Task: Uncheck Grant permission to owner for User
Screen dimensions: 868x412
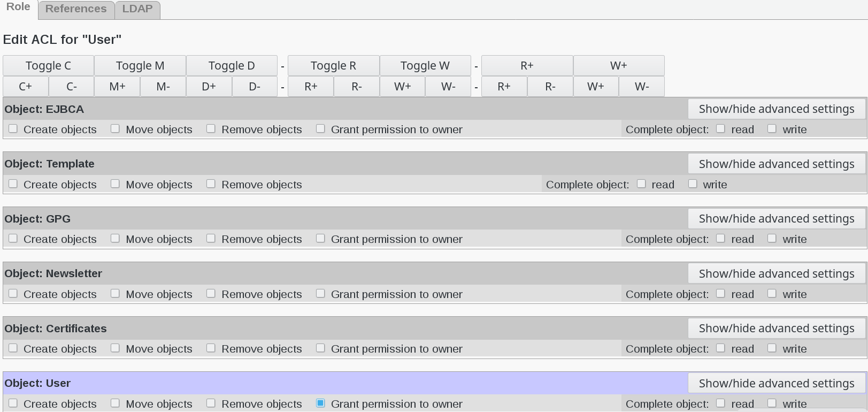Action: (320, 403)
